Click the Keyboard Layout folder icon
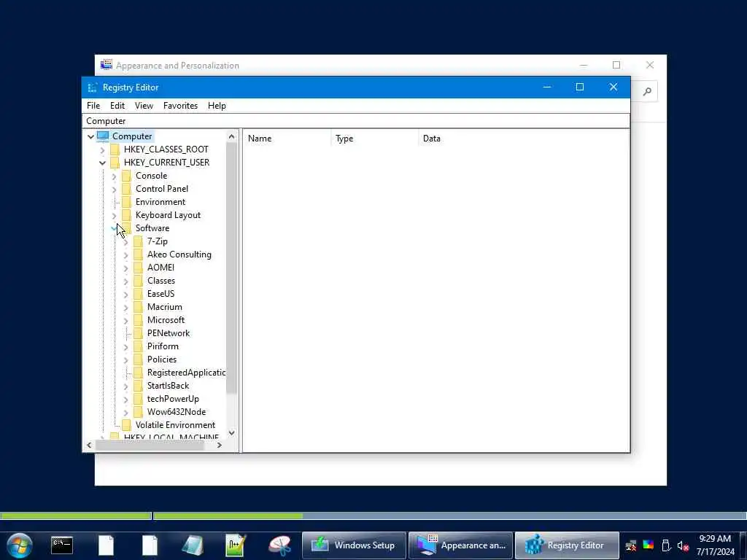Viewport: 747px width, 560px height. [x=126, y=215]
